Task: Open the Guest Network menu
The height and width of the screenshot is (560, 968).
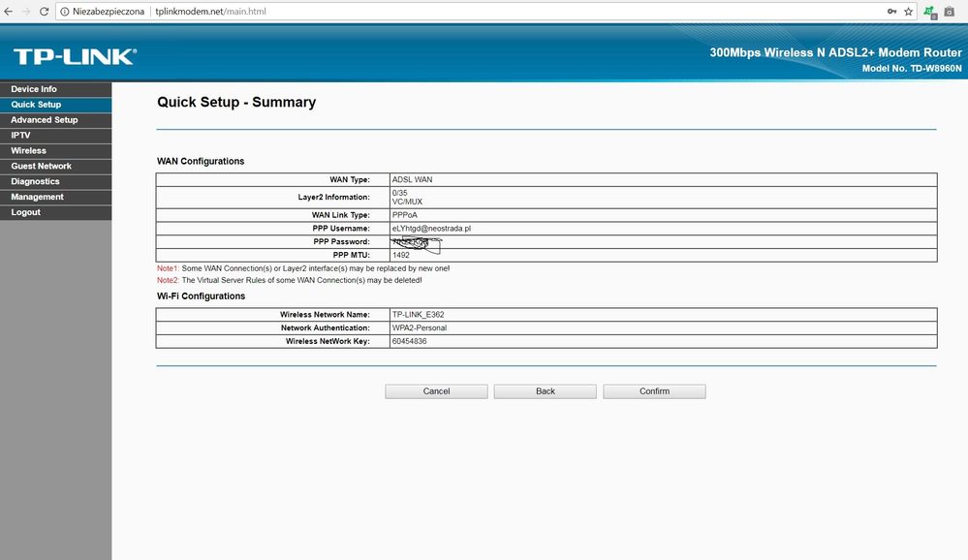Action: [x=41, y=167]
